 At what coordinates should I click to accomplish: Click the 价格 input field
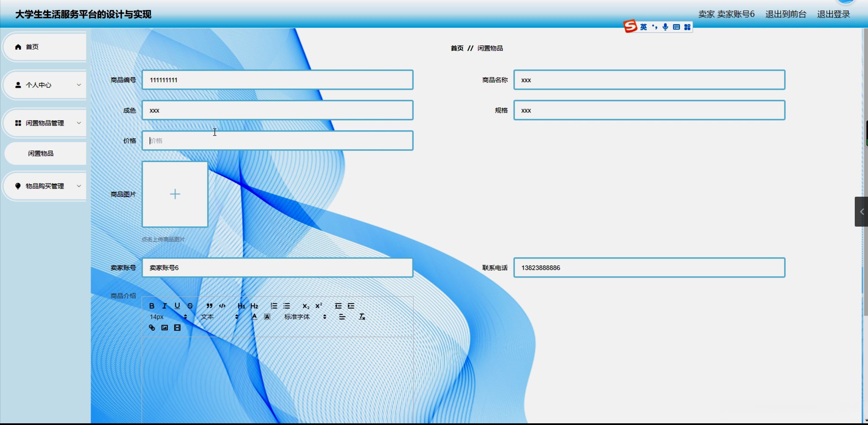tap(277, 141)
